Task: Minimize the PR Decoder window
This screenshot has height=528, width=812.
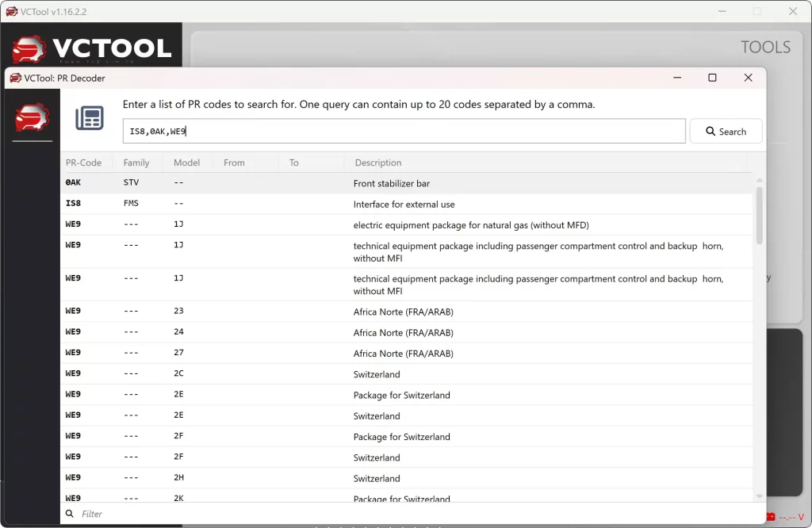Action: tap(677, 78)
